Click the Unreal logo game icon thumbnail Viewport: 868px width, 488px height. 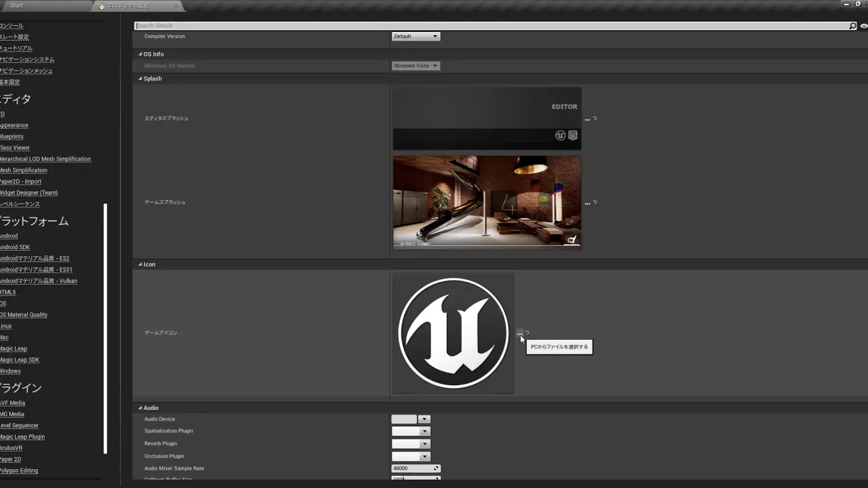[x=453, y=333]
